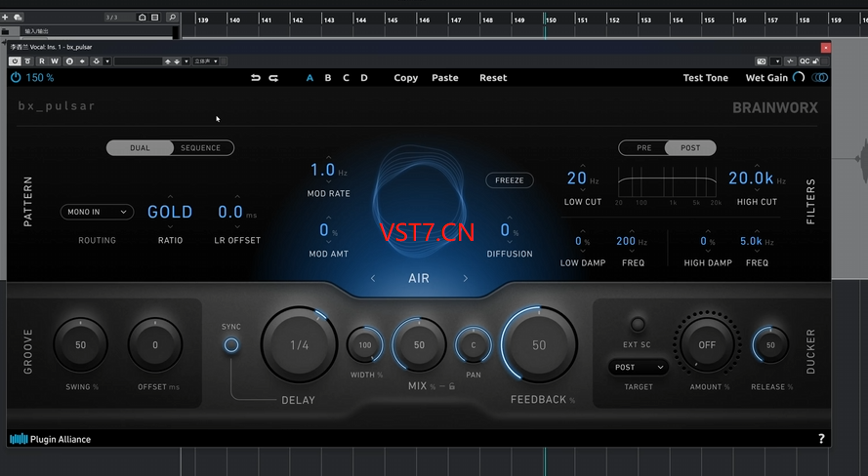Screen dimensions: 868x476
Task: Click the waveform side-chain icon in host toolbar
Action: pyautogui.click(x=790, y=61)
